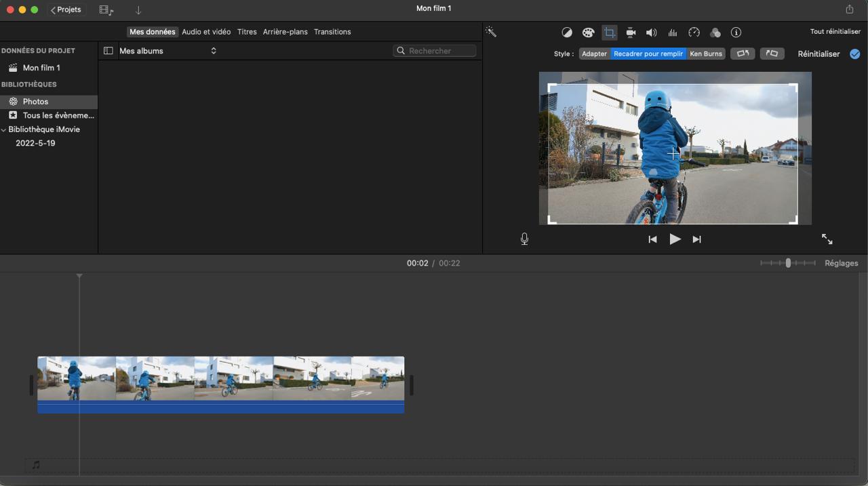Open the volume adjustment controls
This screenshot has height=486, width=868.
coord(651,32)
